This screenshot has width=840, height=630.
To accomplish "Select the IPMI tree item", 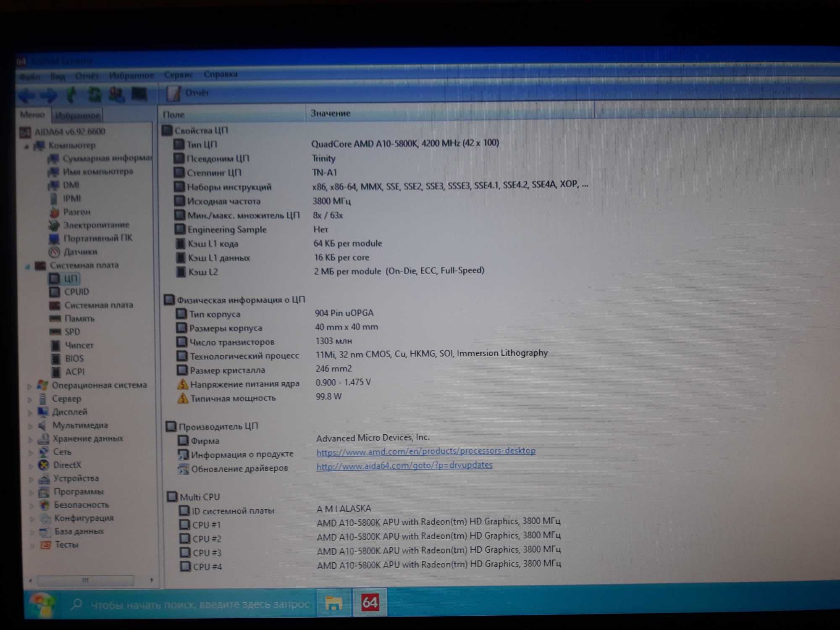I will click(x=66, y=199).
